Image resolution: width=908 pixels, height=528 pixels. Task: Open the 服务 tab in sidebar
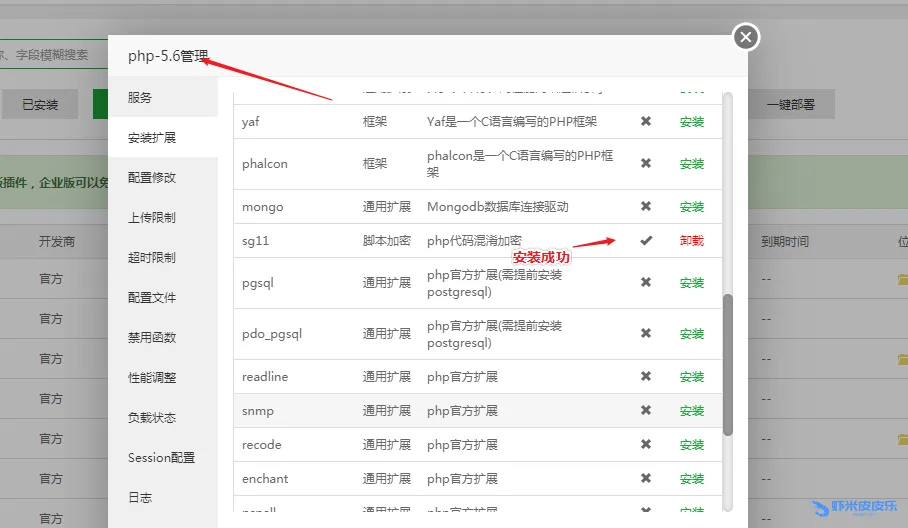[140, 98]
